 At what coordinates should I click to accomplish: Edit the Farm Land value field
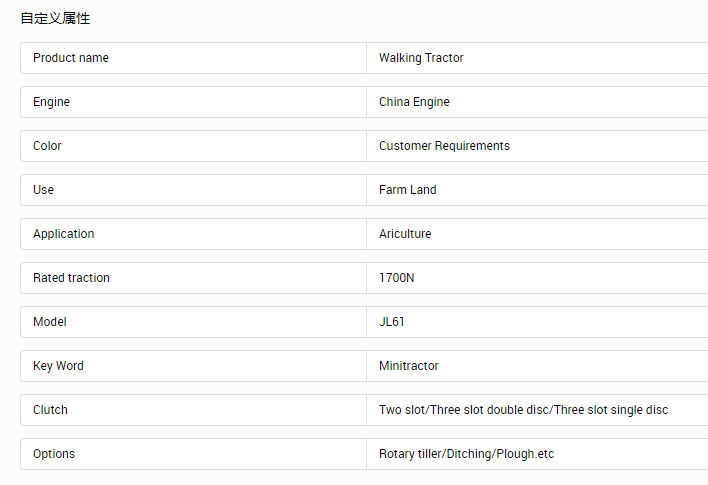(x=537, y=190)
